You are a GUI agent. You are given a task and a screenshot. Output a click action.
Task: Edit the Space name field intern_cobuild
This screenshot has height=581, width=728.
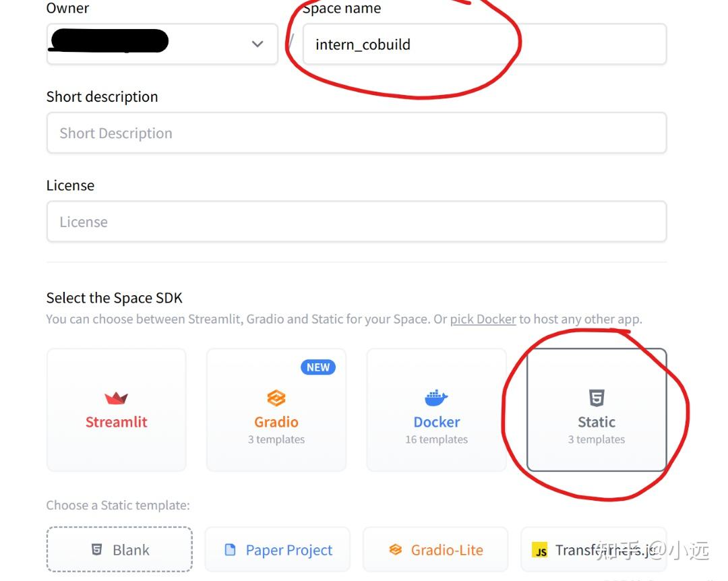pos(484,44)
